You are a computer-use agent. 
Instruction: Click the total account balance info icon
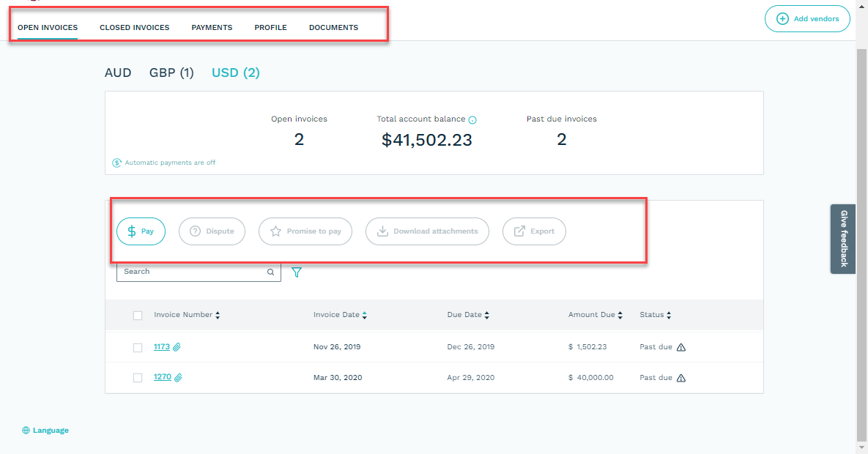tap(472, 120)
